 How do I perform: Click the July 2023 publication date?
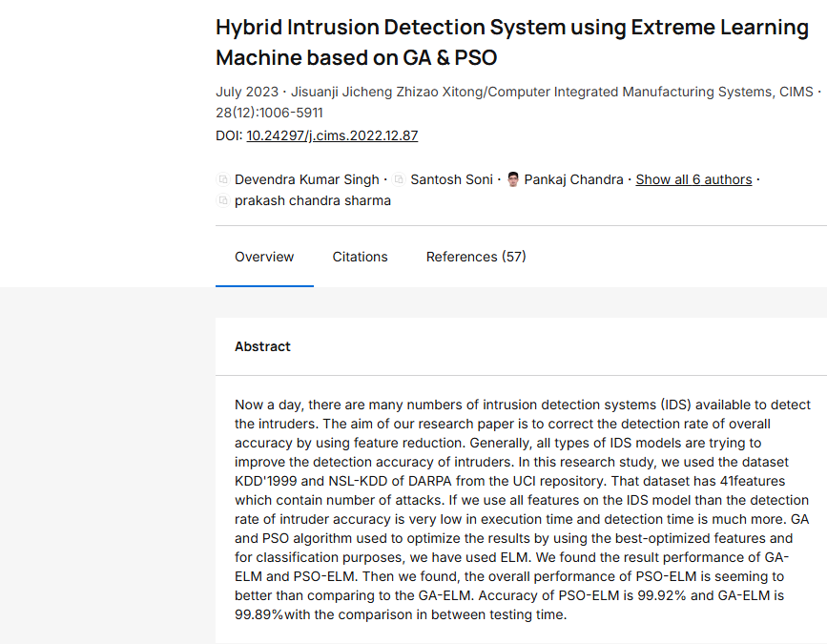247,93
